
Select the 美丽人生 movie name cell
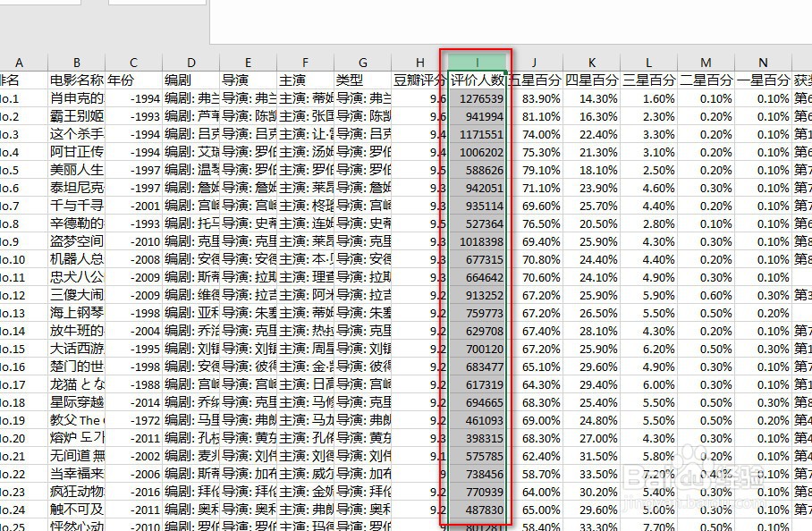point(77,170)
